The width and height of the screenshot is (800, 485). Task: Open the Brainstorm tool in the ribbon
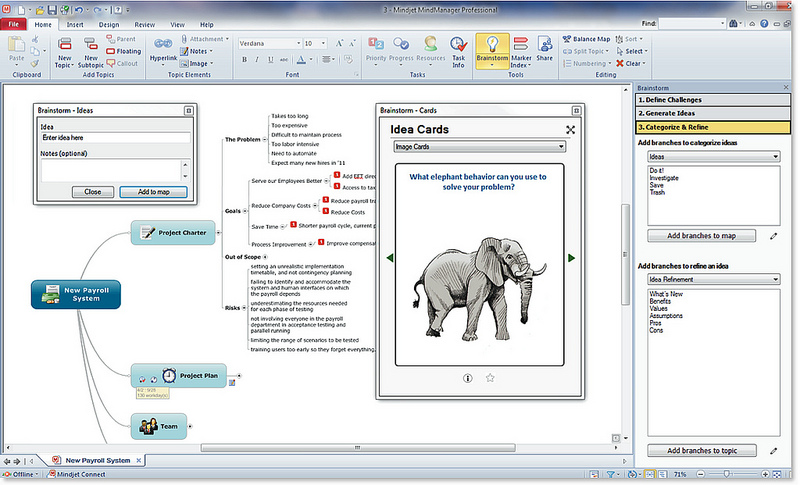[492, 52]
